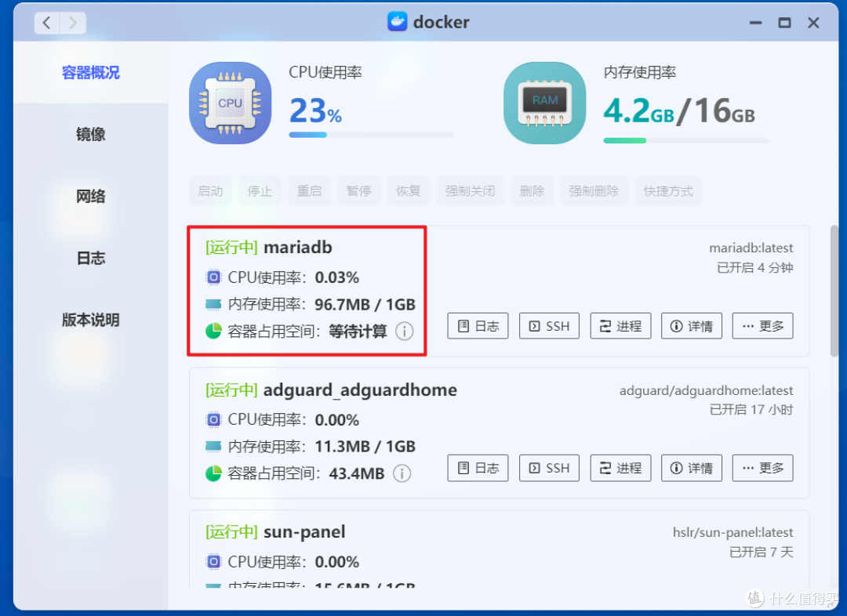Image resolution: width=847 pixels, height=616 pixels.
Task: Click the 重启 toolbar button
Action: pyautogui.click(x=310, y=191)
